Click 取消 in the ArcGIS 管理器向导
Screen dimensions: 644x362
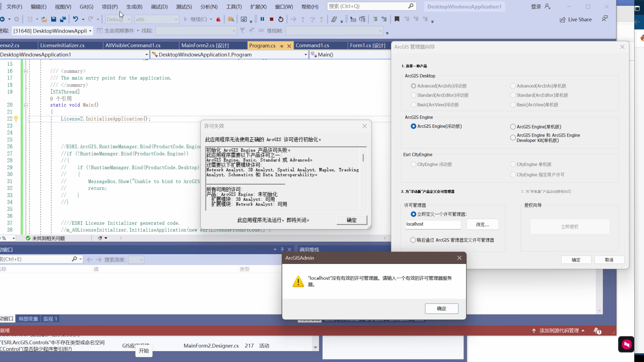(609, 260)
